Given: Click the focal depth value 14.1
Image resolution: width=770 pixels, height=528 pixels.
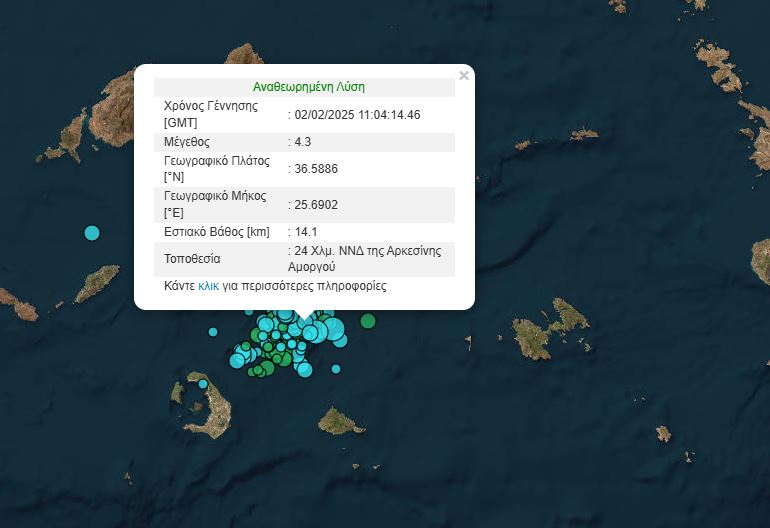Looking at the screenshot, I should tap(304, 232).
